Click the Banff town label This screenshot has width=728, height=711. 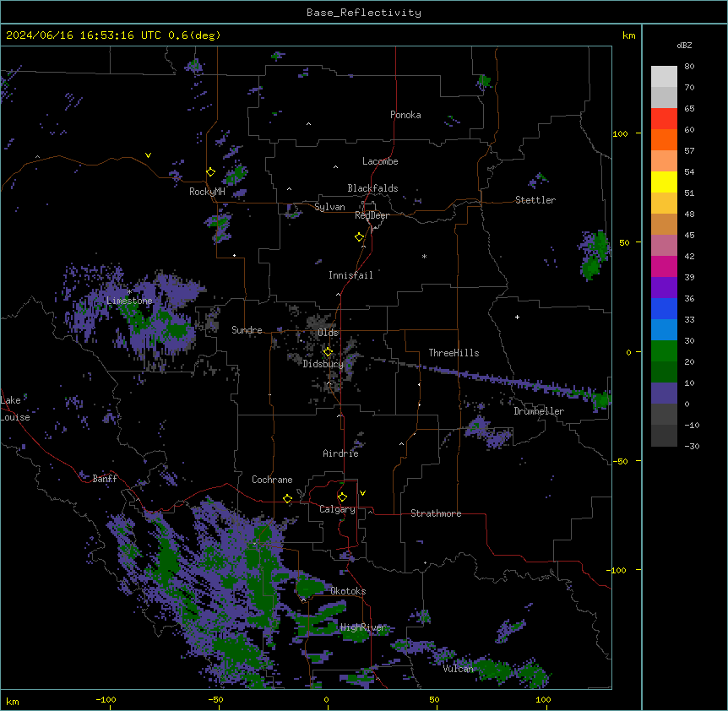pyautogui.click(x=105, y=479)
